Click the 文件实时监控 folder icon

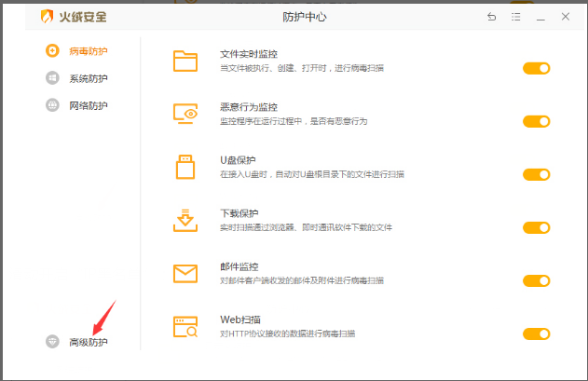coord(185,61)
